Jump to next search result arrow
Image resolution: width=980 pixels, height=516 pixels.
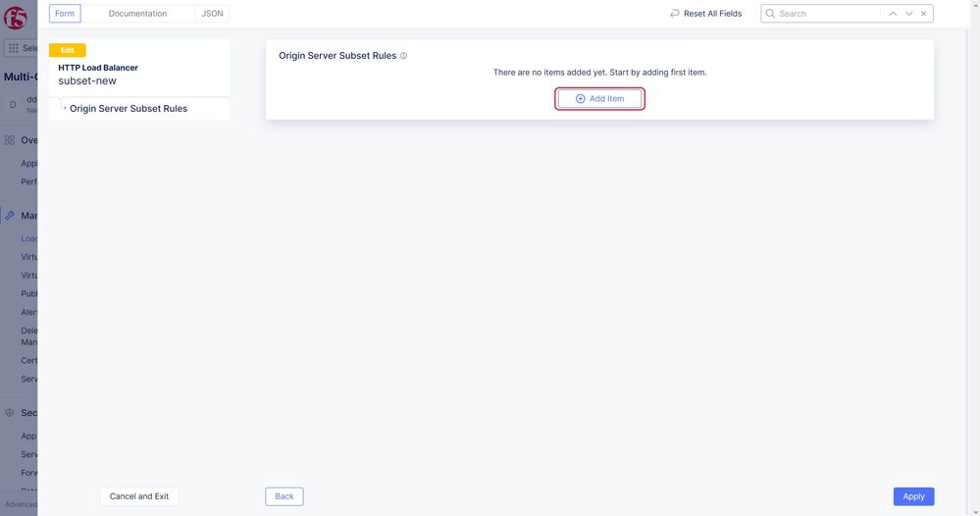909,14
